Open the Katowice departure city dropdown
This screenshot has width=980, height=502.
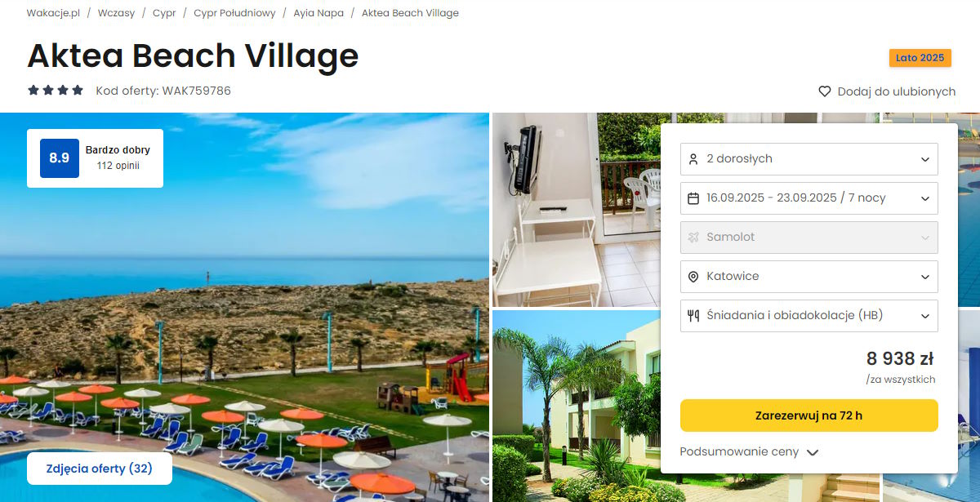point(808,277)
